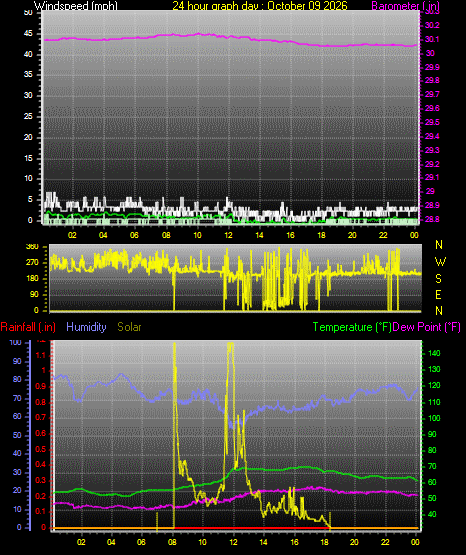
Task: Click 0.5 on the red rainfall axis
Action: click(41, 450)
